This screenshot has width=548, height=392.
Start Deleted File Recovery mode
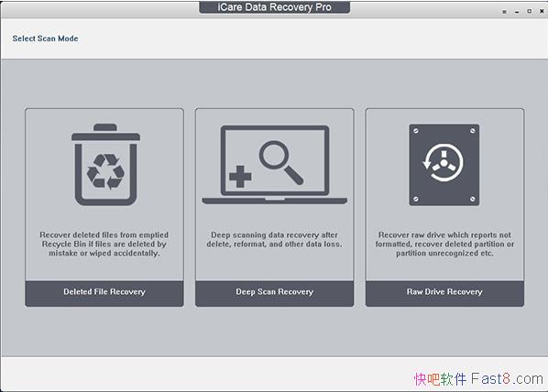coord(104,292)
